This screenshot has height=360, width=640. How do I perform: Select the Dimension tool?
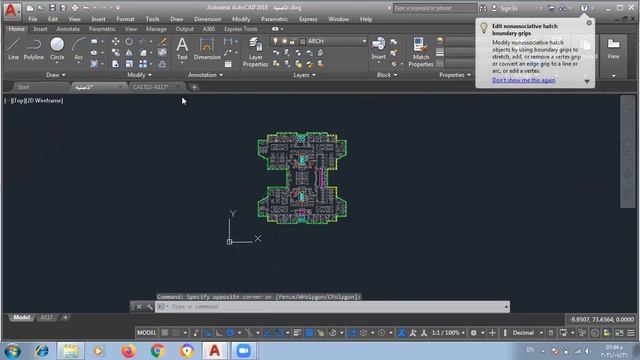pyautogui.click(x=207, y=49)
